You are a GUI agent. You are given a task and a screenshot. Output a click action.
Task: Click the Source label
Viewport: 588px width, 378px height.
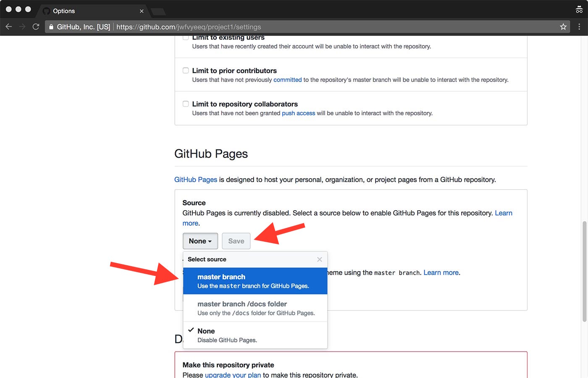194,203
